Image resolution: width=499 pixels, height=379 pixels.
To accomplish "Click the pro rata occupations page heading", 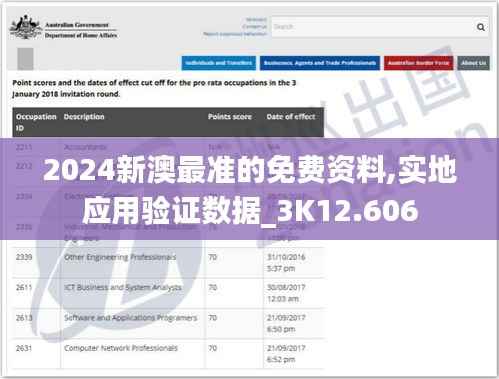I will click(154, 88).
